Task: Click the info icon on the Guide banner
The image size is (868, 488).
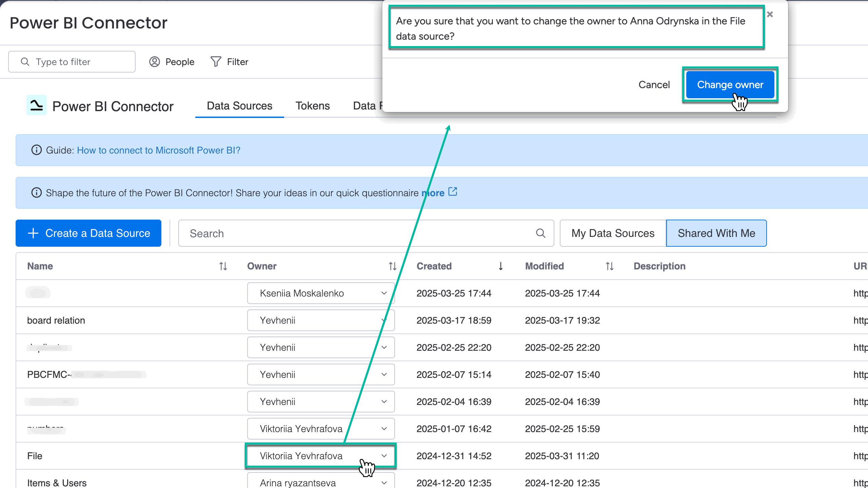Action: [x=36, y=150]
